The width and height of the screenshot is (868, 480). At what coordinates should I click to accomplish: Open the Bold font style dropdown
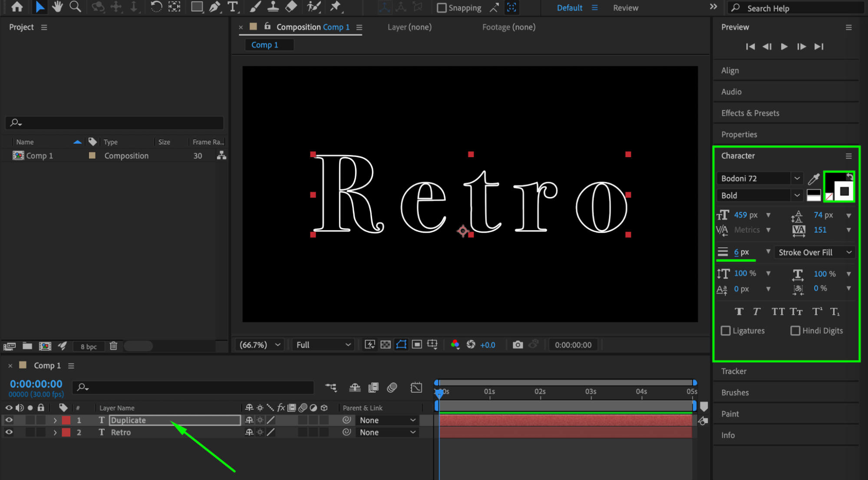point(759,195)
